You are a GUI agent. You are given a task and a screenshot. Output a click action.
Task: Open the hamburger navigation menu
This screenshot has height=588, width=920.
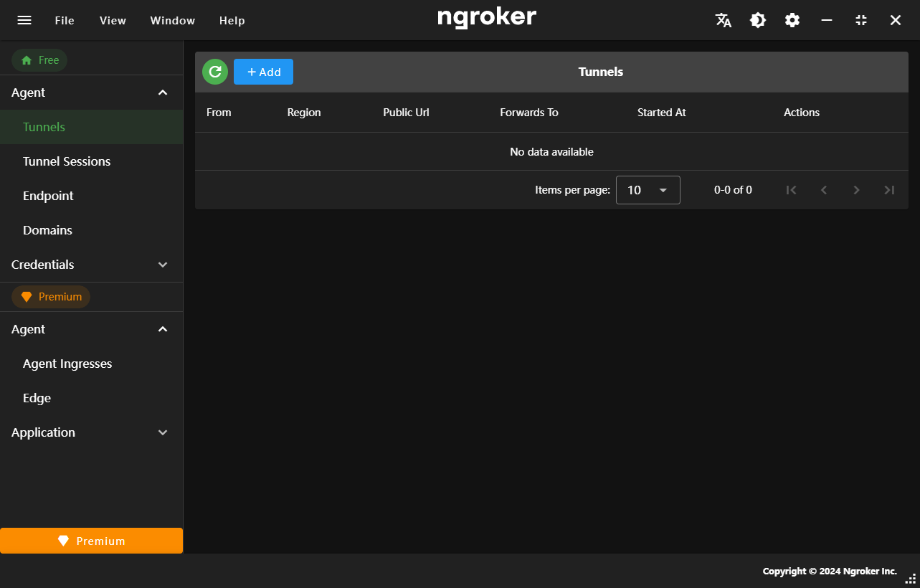pos(24,20)
